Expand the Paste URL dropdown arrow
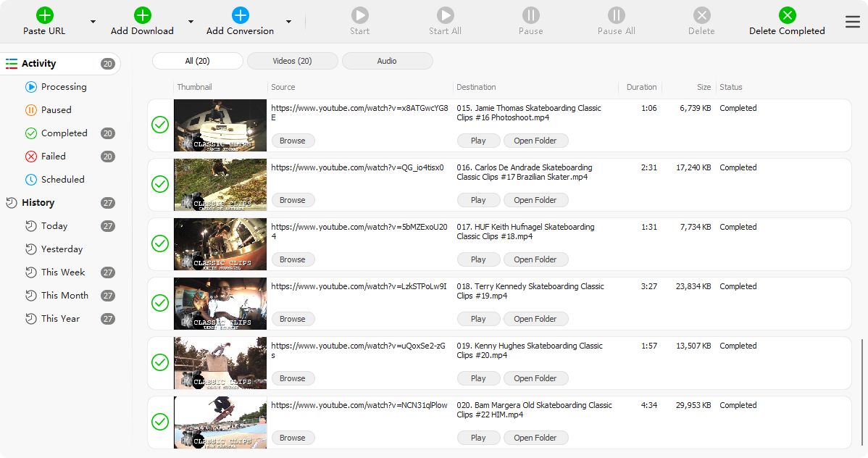The height and width of the screenshot is (458, 868). coord(93,22)
